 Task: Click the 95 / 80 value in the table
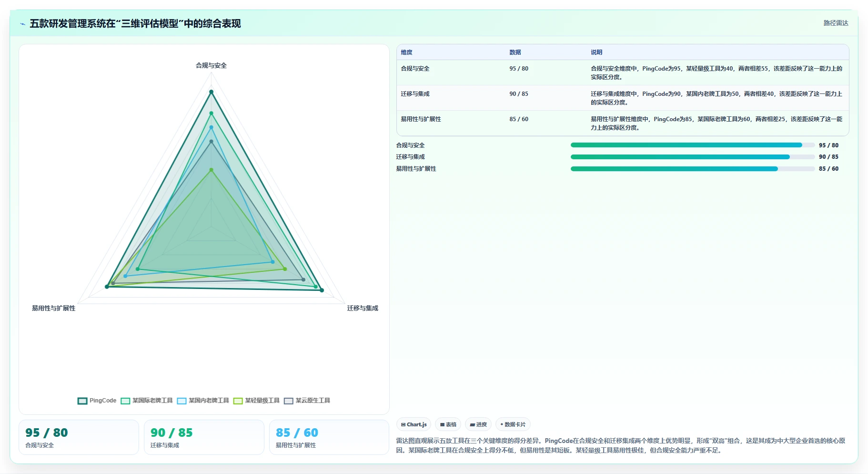[519, 69]
